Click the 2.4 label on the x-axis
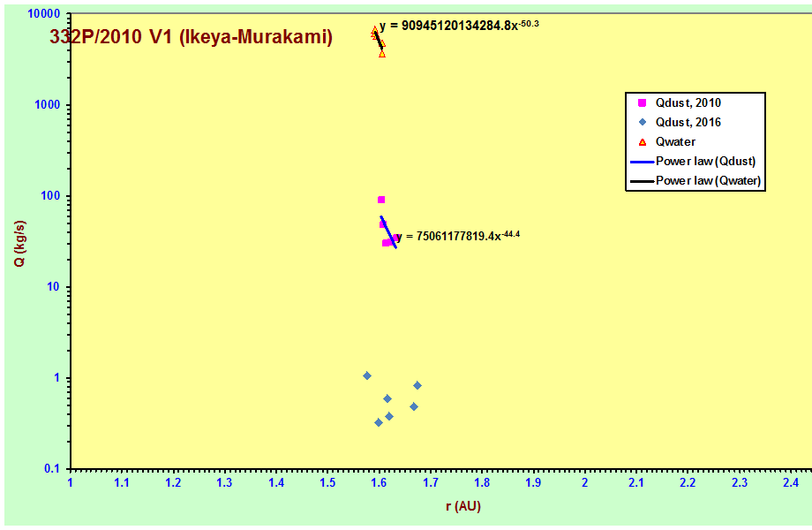The image size is (812, 530). 791,483
